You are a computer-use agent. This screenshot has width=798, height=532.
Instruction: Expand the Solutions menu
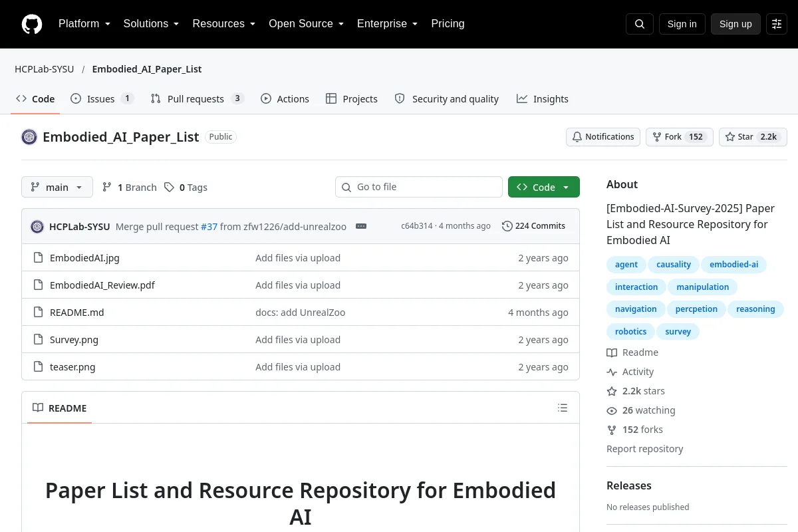pyautogui.click(x=151, y=24)
